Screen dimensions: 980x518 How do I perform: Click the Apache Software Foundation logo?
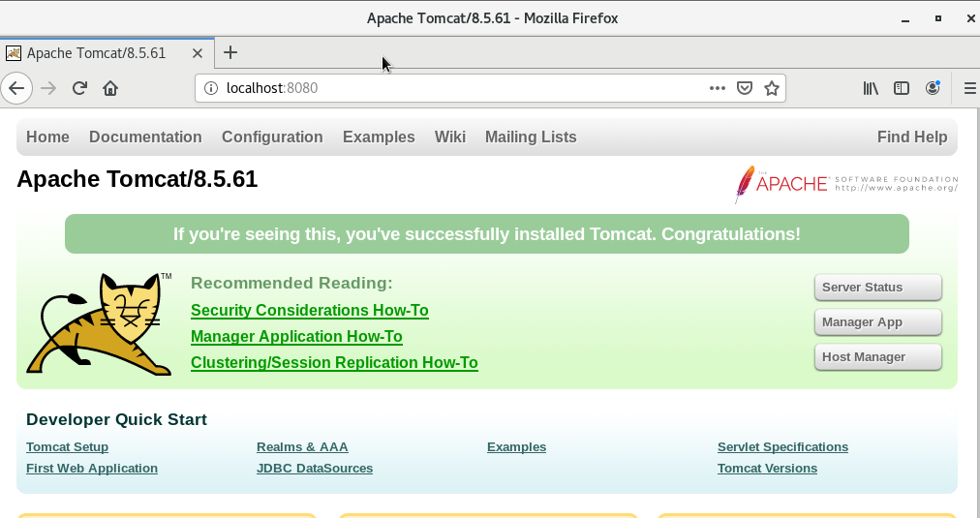point(846,184)
